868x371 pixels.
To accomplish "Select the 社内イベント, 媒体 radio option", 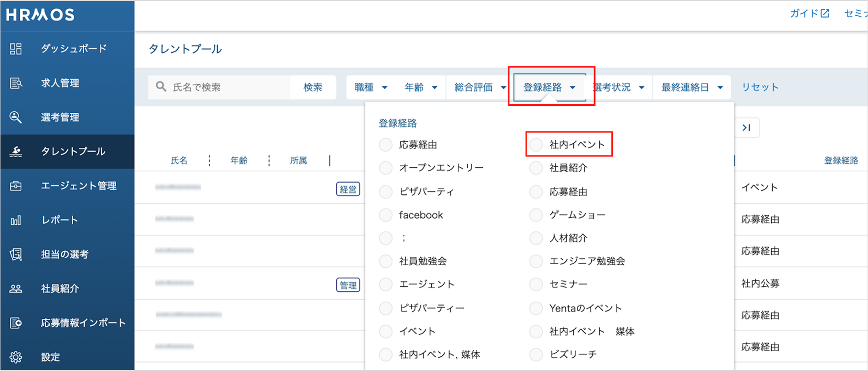I will pos(385,354).
